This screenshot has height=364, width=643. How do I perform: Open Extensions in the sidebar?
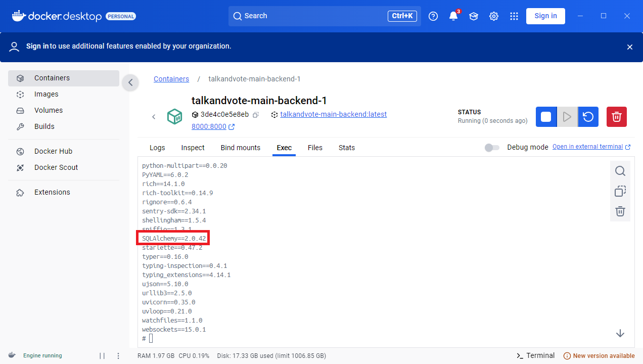[64, 192]
